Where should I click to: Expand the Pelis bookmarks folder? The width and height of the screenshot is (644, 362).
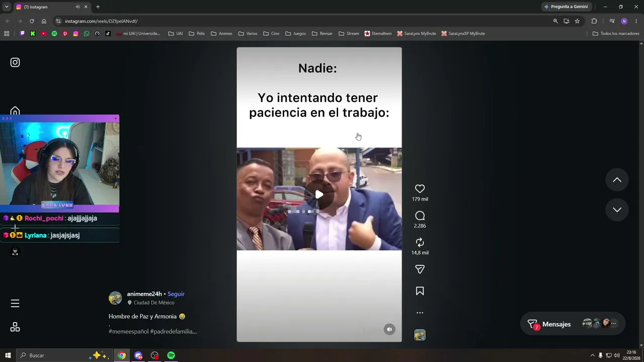point(197,34)
